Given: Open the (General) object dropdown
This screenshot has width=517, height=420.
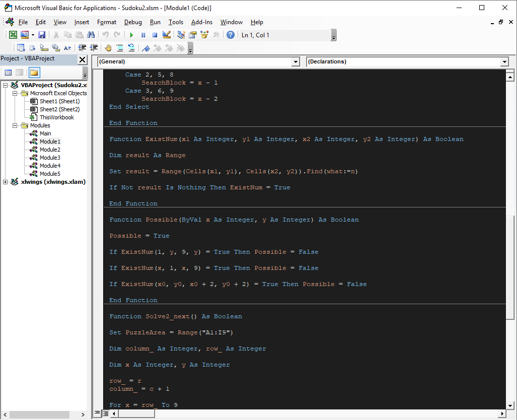Looking at the screenshot, I should (x=295, y=61).
